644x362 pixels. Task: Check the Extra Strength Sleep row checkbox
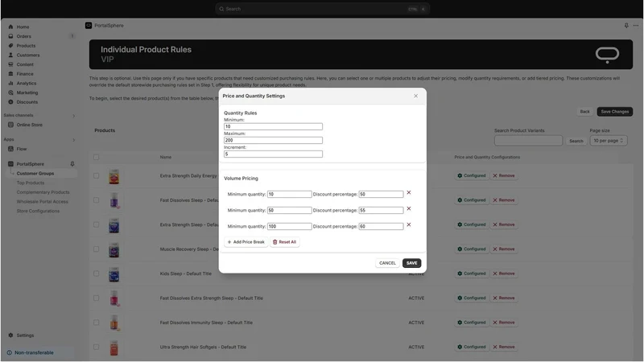(96, 224)
